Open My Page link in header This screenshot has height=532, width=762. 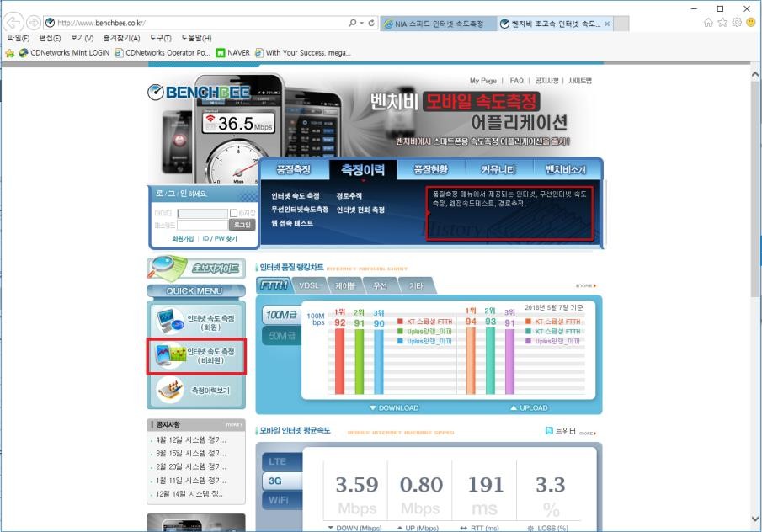pyautogui.click(x=483, y=81)
